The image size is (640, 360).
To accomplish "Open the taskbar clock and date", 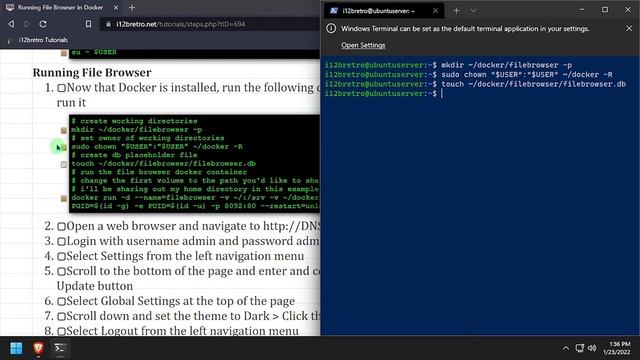I will coord(617,348).
